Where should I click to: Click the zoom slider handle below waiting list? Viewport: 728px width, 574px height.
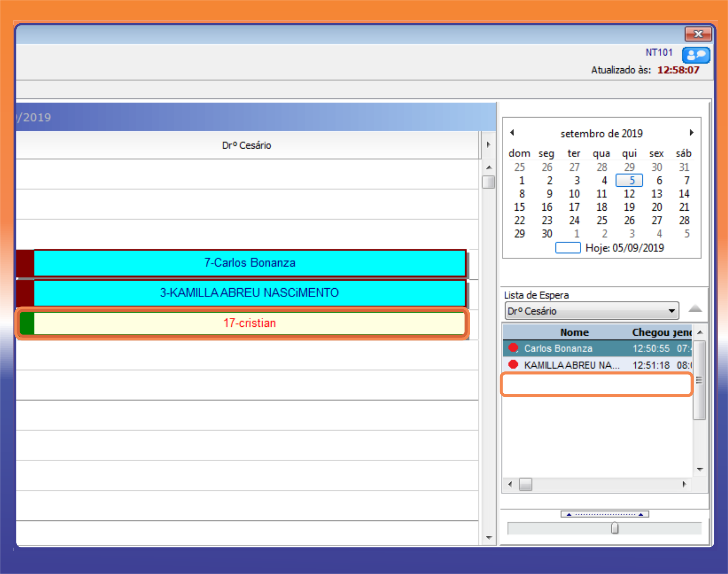click(x=615, y=528)
